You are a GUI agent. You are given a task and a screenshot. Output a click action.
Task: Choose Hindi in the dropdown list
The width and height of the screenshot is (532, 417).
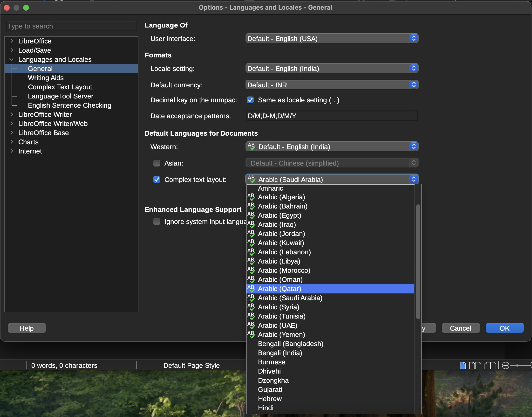(x=330, y=408)
